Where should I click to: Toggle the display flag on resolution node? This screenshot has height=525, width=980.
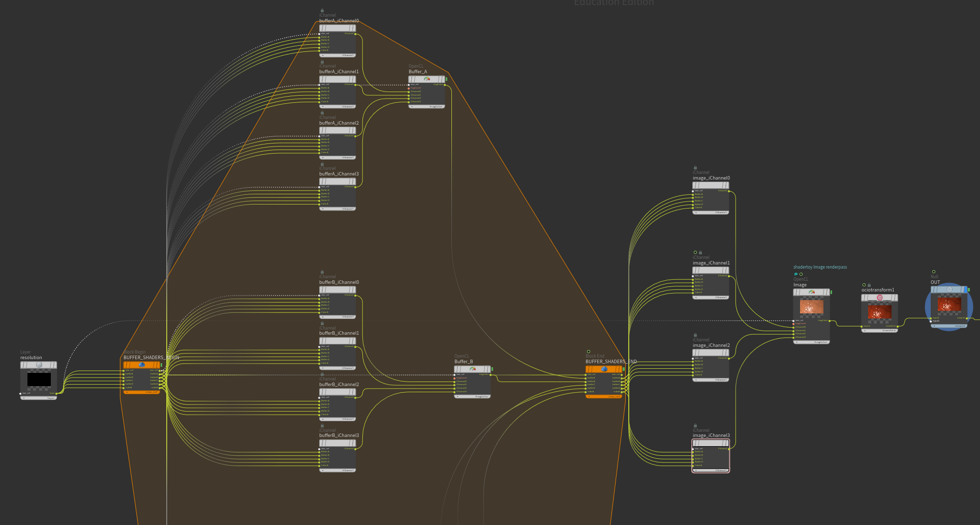coord(54,365)
